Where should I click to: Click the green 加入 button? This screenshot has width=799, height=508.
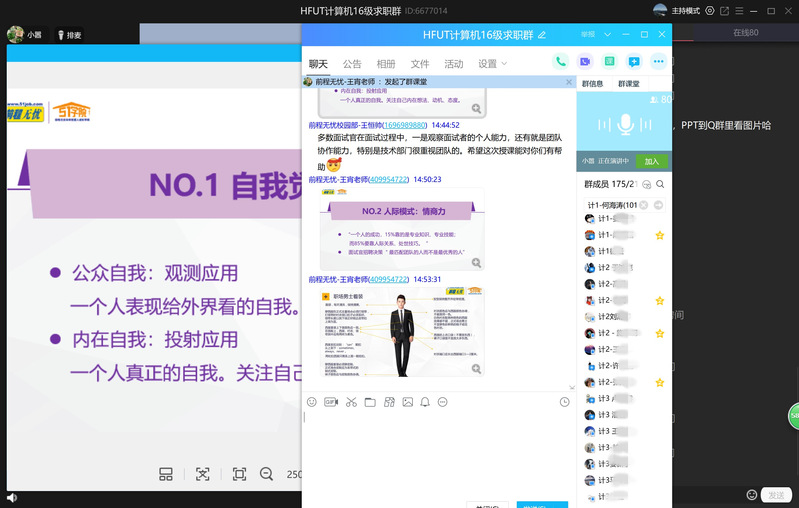pyautogui.click(x=651, y=161)
